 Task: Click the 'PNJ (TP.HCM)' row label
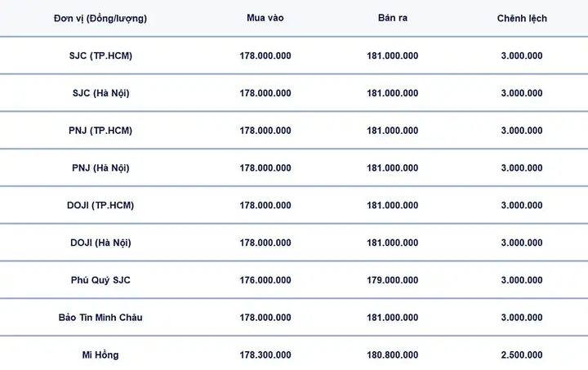click(100, 131)
